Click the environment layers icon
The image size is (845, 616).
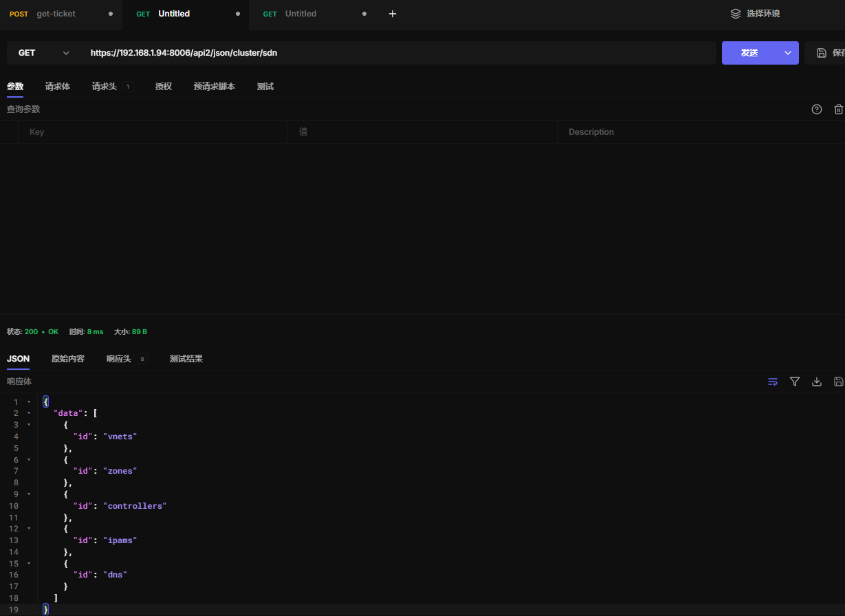[736, 14]
